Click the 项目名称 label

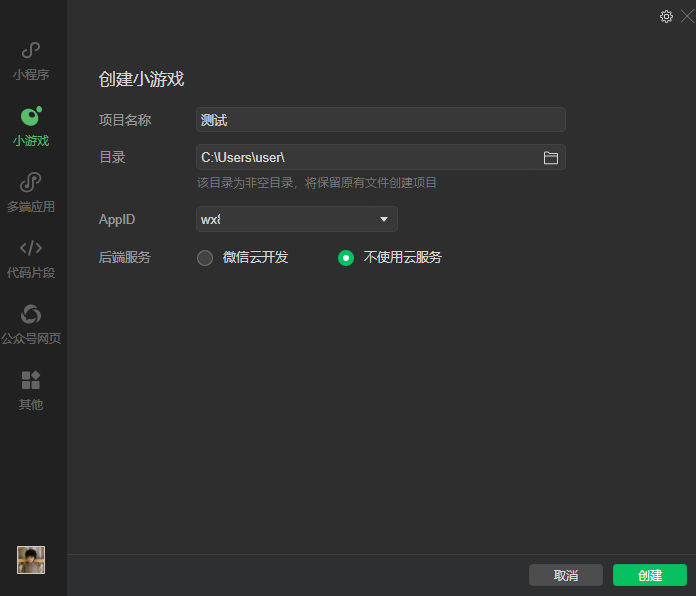point(125,120)
